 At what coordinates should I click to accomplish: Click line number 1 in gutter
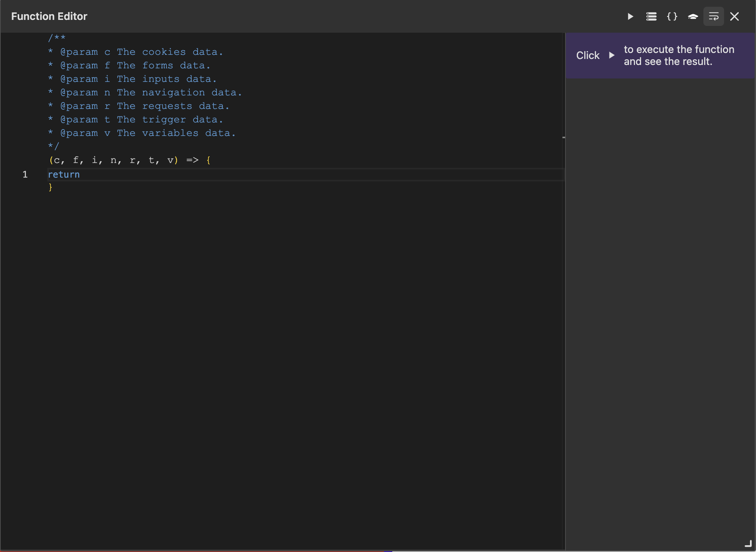point(25,175)
